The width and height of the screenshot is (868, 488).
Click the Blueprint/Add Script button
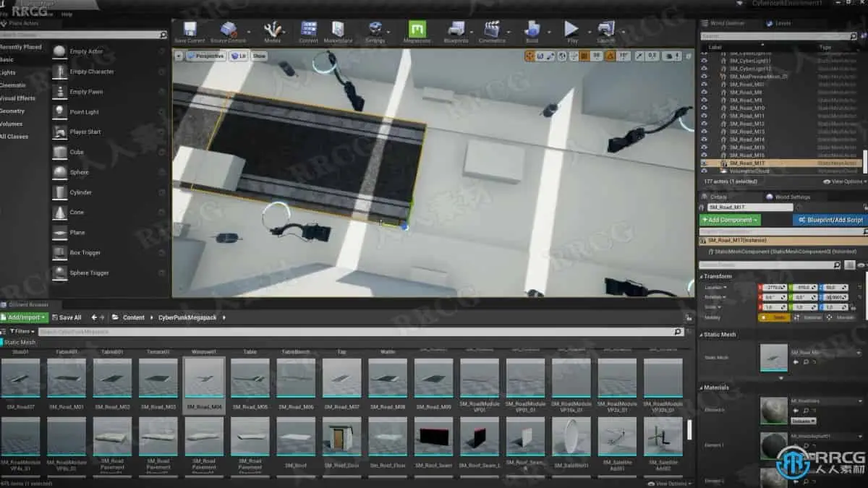click(830, 220)
